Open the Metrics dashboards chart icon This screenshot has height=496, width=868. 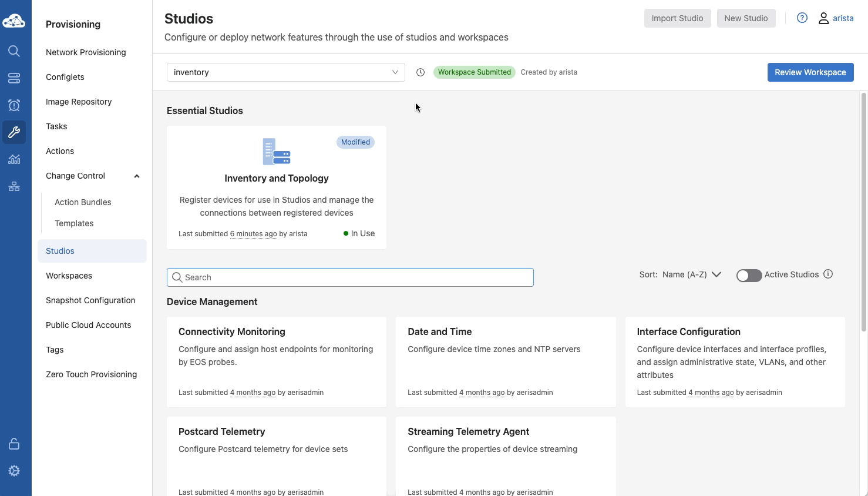tap(14, 159)
